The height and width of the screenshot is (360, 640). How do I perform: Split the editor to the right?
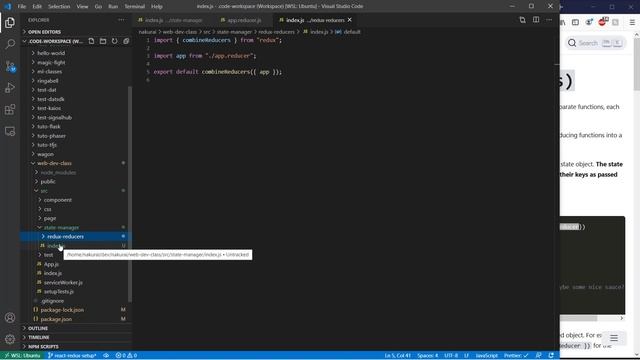536,20
